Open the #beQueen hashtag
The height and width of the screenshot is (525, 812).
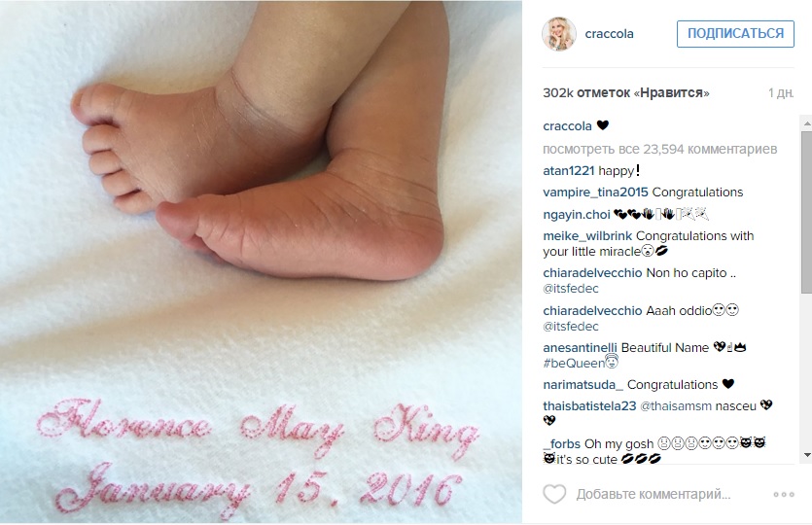(574, 364)
